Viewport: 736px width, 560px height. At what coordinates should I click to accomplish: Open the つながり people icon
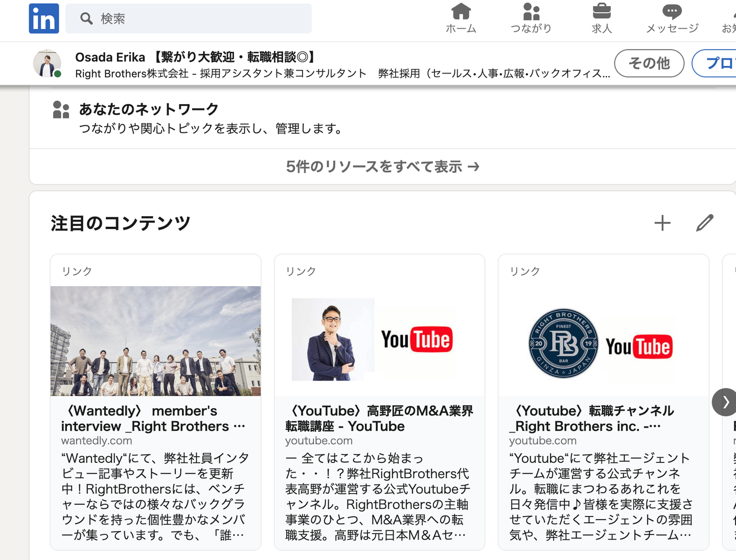pyautogui.click(x=532, y=11)
